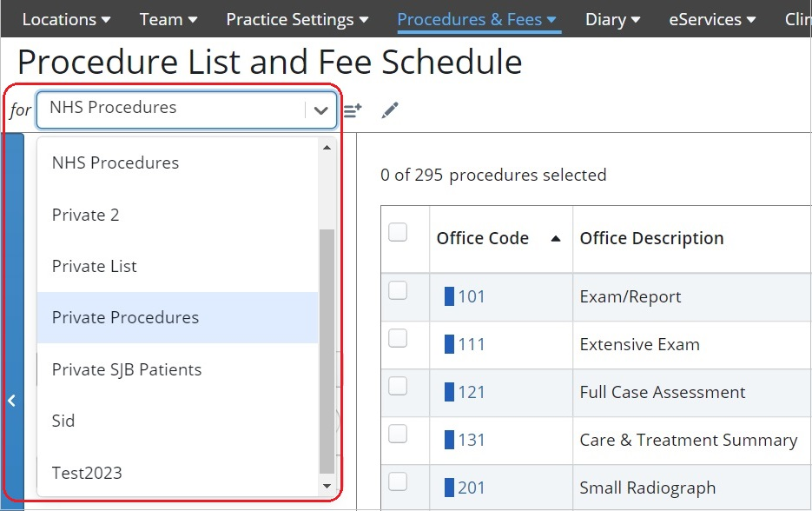The width and height of the screenshot is (812, 511).
Task: Select Private SJB Patients option
Action: pos(127,369)
